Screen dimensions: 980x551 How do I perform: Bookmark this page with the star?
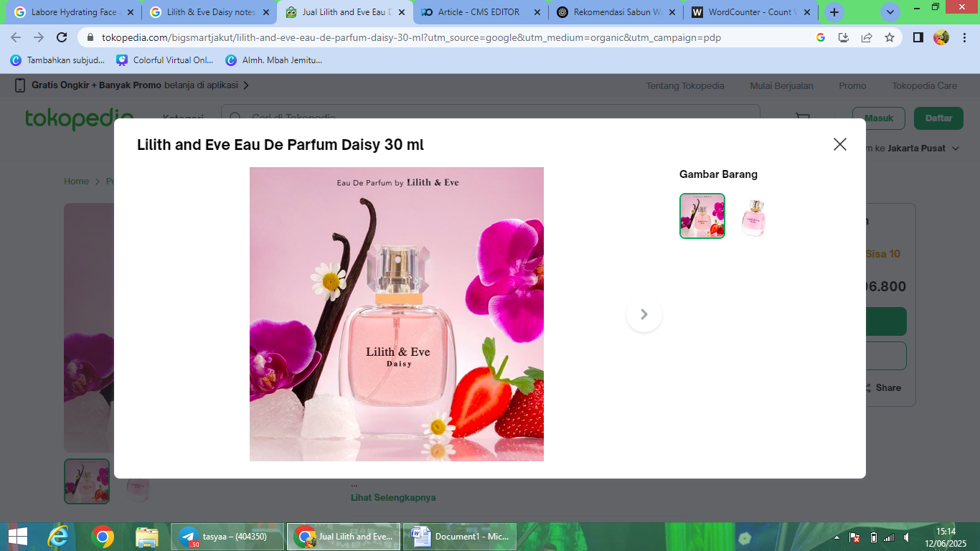[x=890, y=38]
